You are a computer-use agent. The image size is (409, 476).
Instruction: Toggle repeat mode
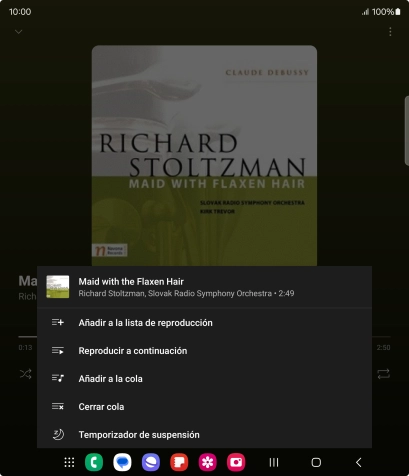383,374
